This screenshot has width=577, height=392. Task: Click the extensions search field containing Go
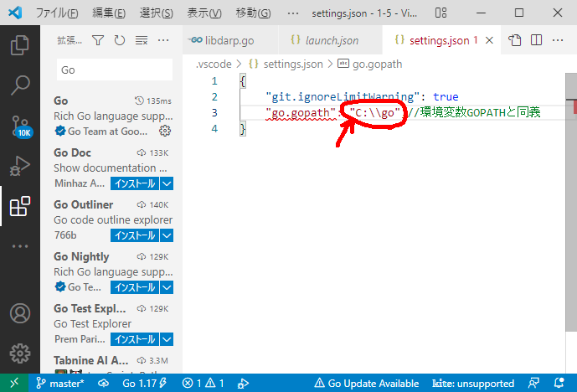(114, 70)
